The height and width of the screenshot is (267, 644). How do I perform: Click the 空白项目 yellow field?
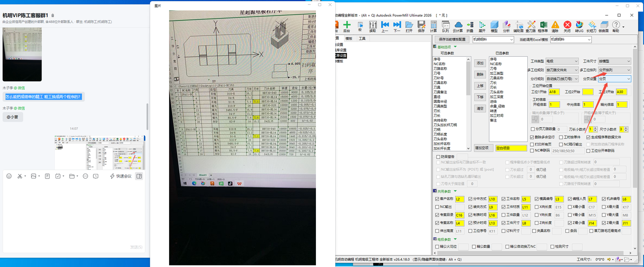click(x=511, y=148)
